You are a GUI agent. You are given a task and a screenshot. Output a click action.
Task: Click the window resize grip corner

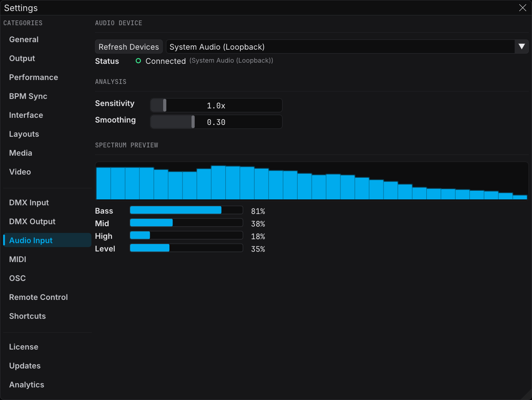tap(527, 395)
